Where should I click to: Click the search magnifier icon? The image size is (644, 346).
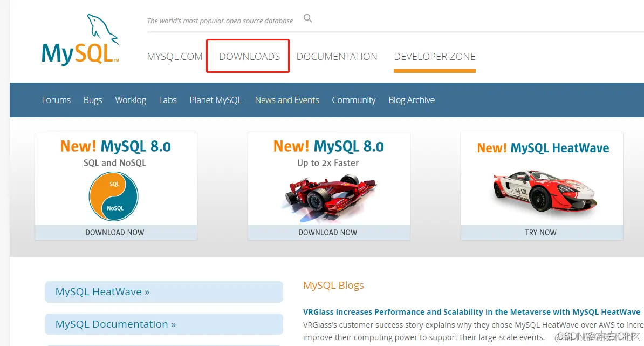307,18
